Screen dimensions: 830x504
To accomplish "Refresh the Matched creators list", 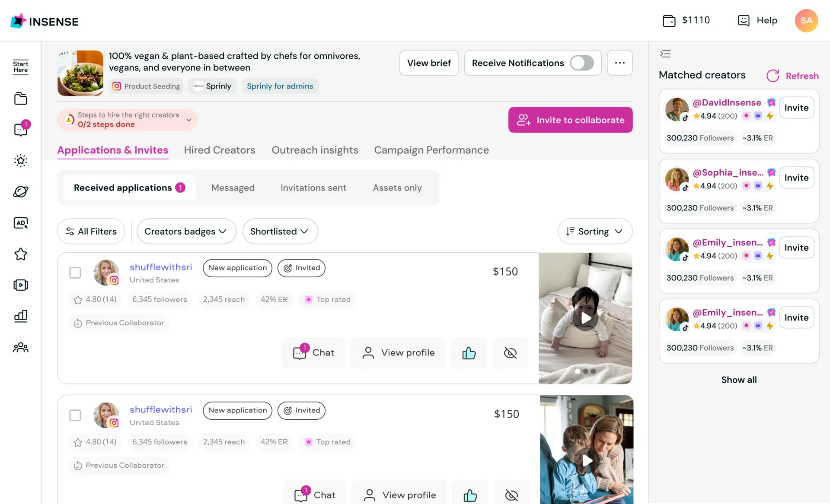I will pos(792,76).
